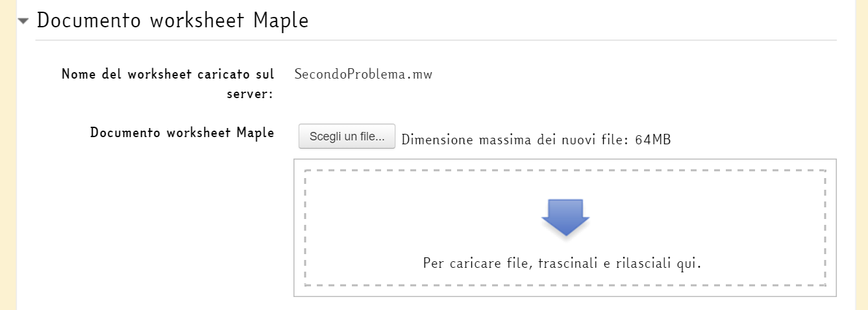Click the 'Nome del worksheet caricato sul server' label

point(167,84)
